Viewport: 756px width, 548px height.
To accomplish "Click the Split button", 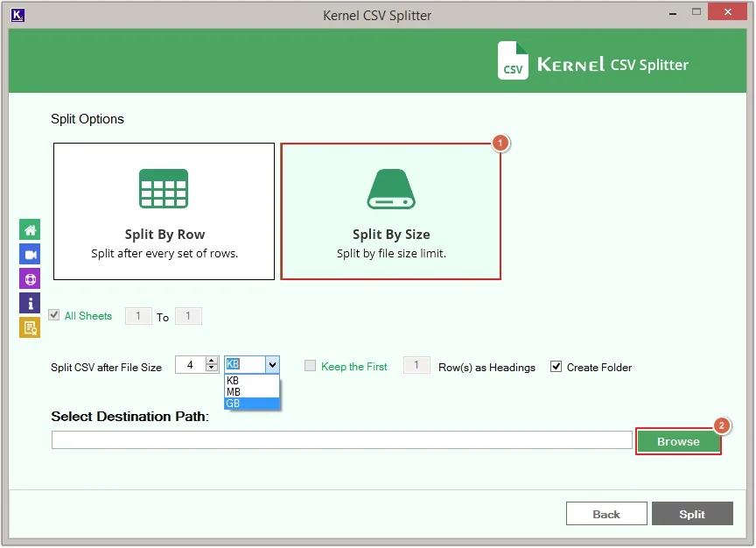I will click(692, 514).
